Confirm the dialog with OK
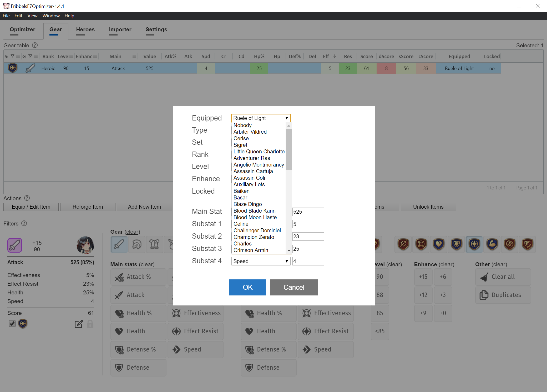Viewport: 547px width, 392px height. point(247,287)
